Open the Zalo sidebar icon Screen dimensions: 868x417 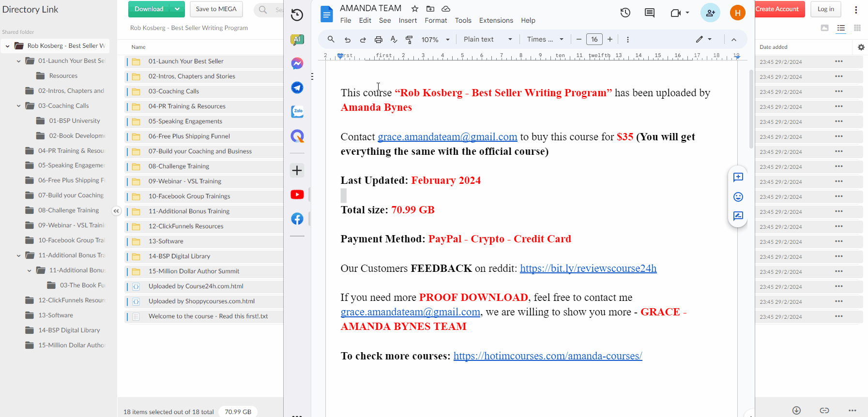(x=297, y=112)
